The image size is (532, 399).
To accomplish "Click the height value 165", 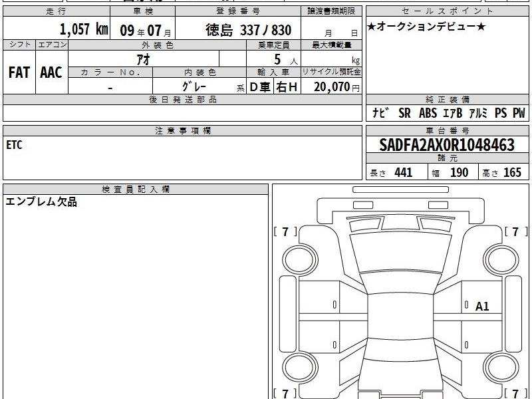I will [512, 172].
